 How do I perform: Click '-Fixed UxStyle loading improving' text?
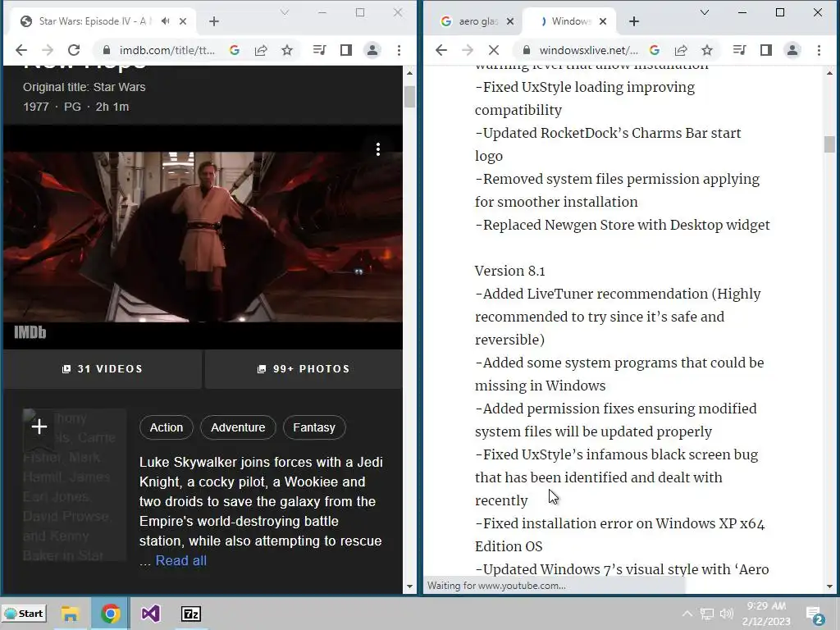click(585, 87)
